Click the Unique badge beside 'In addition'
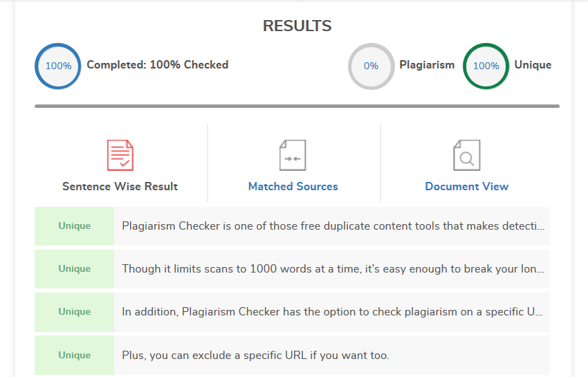This screenshot has height=377, width=588. click(x=74, y=312)
